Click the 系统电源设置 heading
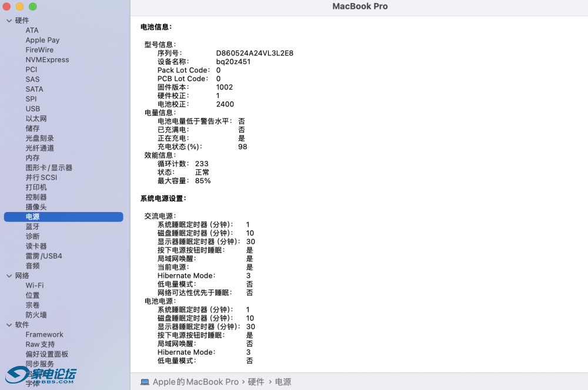The height and width of the screenshot is (390, 588). (163, 199)
